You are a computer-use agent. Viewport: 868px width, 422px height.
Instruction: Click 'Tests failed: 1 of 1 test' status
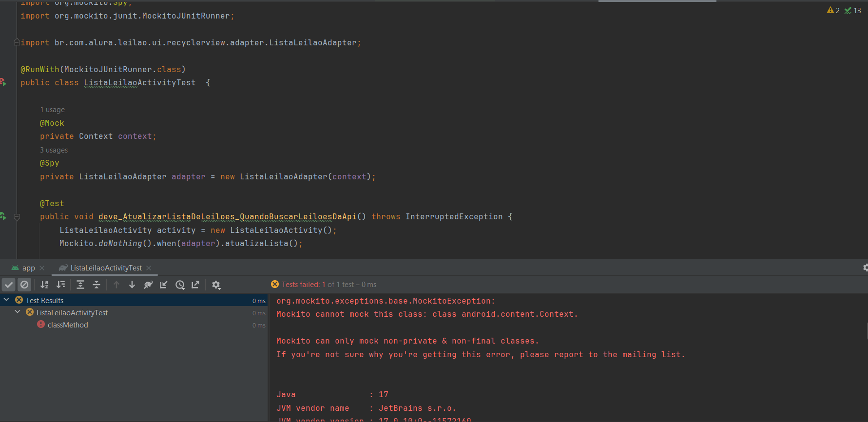click(x=329, y=285)
